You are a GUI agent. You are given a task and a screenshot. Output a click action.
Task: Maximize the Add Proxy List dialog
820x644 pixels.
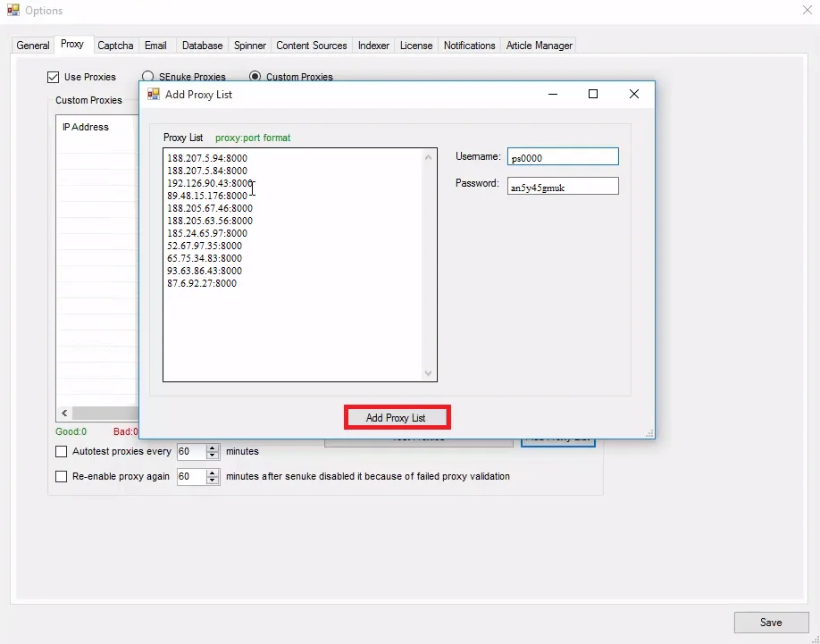[593, 95]
